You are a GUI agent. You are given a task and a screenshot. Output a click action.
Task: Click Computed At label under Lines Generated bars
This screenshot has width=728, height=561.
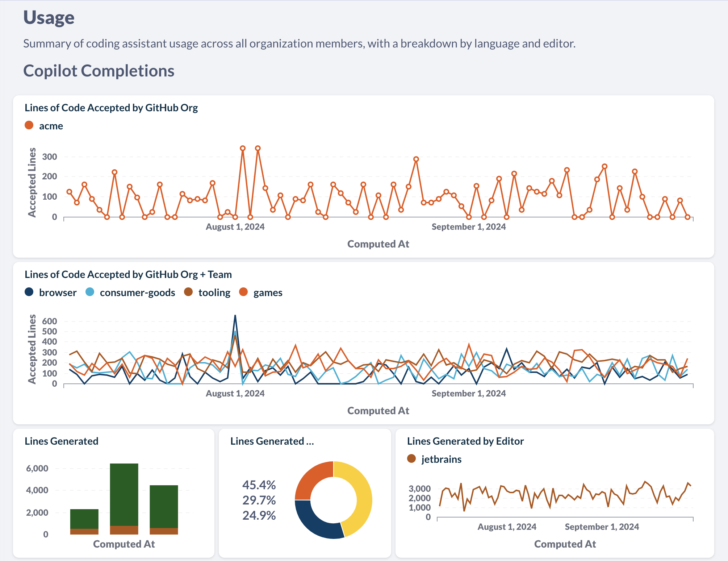124,544
